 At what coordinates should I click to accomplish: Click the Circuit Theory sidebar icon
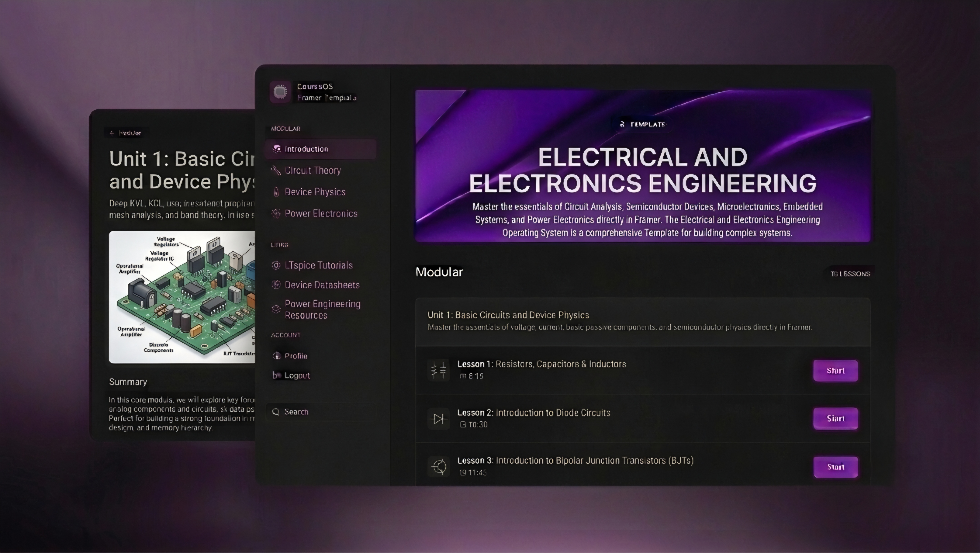tap(276, 171)
